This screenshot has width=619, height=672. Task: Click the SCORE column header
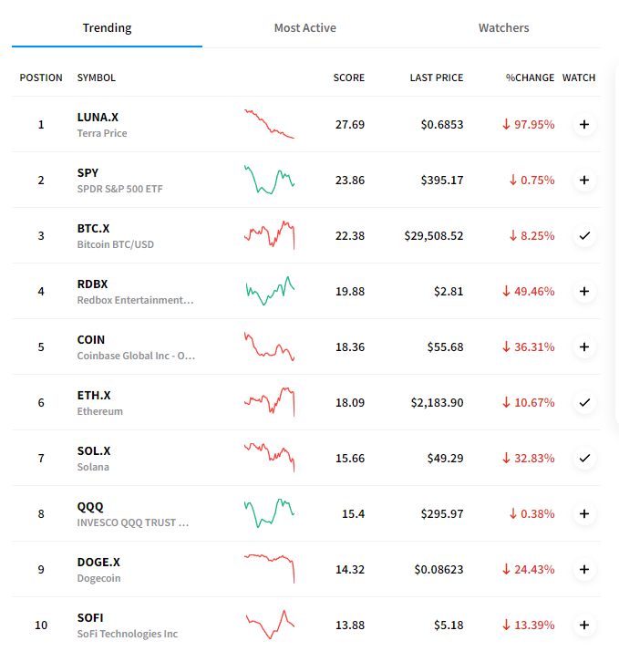tap(349, 78)
